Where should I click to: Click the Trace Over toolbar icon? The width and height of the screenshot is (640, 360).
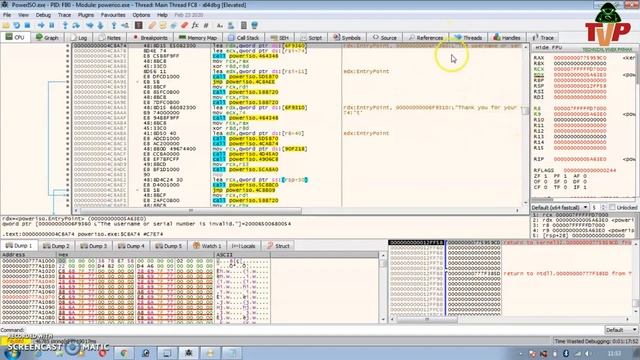click(100, 25)
